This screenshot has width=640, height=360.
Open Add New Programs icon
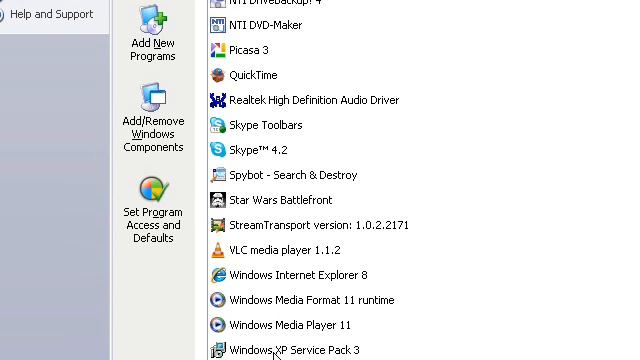pos(153,20)
